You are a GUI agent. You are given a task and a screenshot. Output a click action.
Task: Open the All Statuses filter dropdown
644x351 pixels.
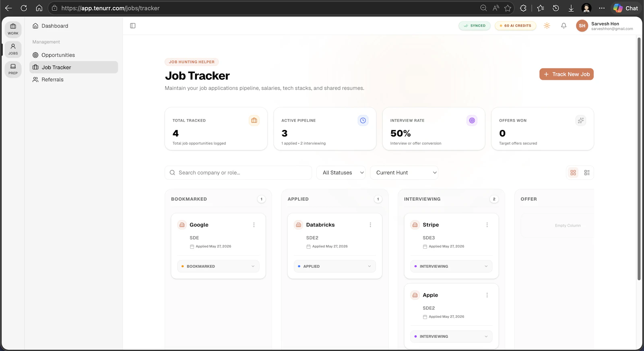tap(341, 173)
